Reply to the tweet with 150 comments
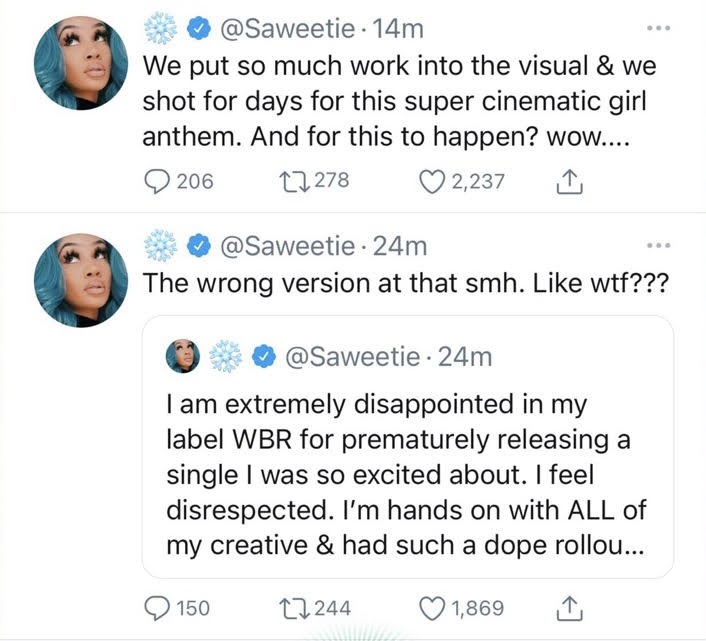Screen dimensions: 706x641 point(160,607)
